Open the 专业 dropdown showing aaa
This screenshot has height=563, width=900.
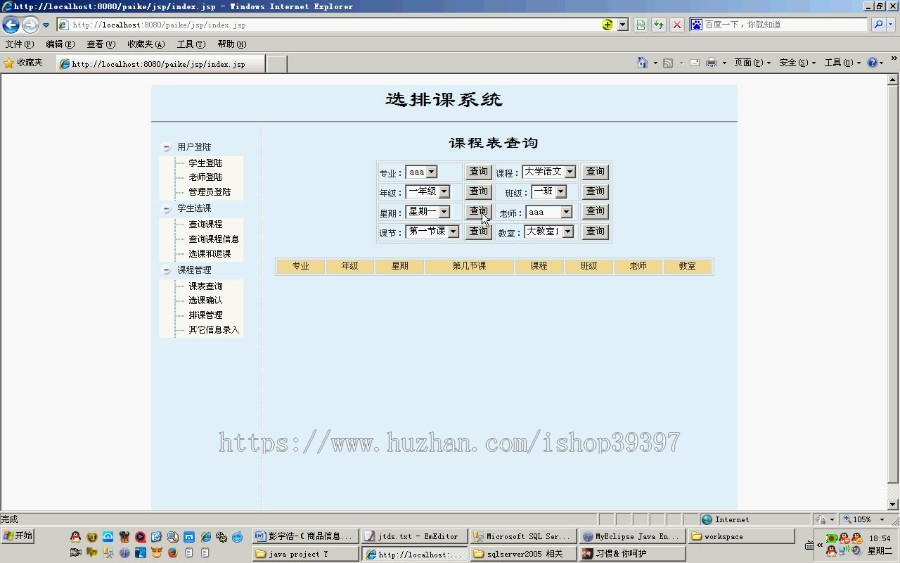pyautogui.click(x=421, y=172)
